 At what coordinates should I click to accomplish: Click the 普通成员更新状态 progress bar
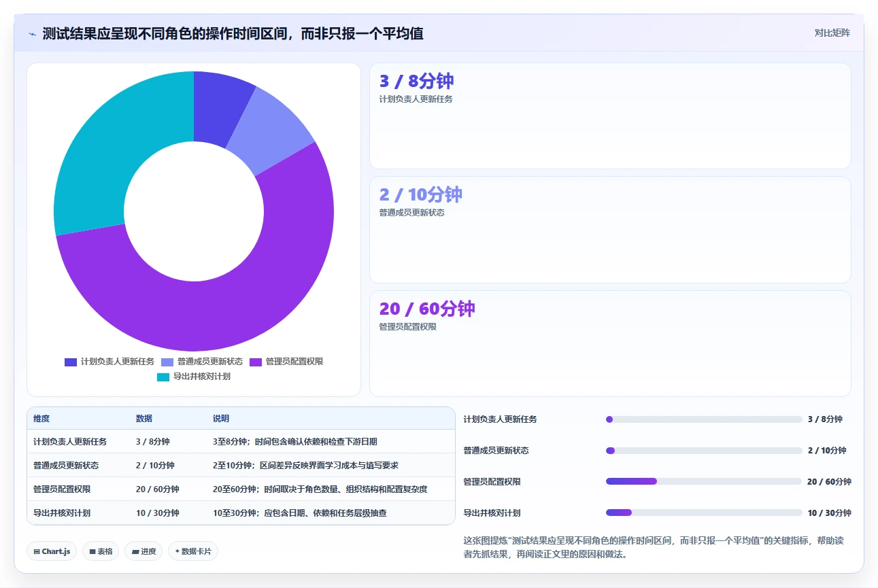tap(704, 451)
